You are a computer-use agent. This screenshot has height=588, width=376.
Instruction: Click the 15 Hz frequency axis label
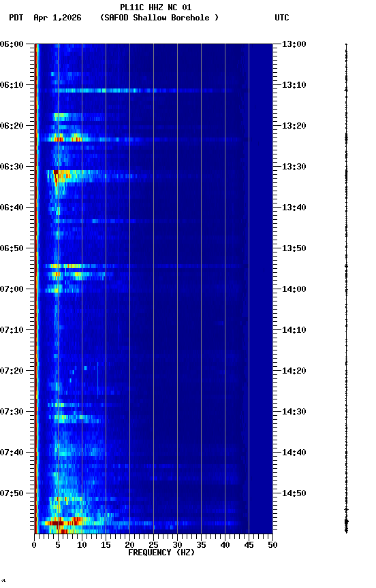(x=106, y=545)
